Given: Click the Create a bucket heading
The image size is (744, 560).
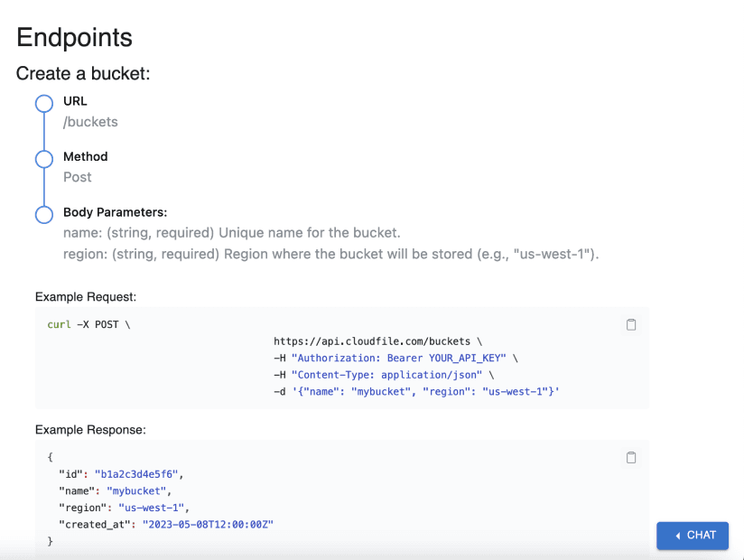Looking at the screenshot, I should (83, 73).
